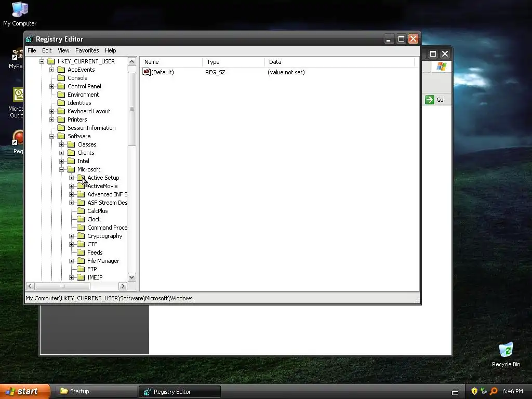The width and height of the screenshot is (532, 399).
Task: Select the IMEJP key
Action: [95, 277]
